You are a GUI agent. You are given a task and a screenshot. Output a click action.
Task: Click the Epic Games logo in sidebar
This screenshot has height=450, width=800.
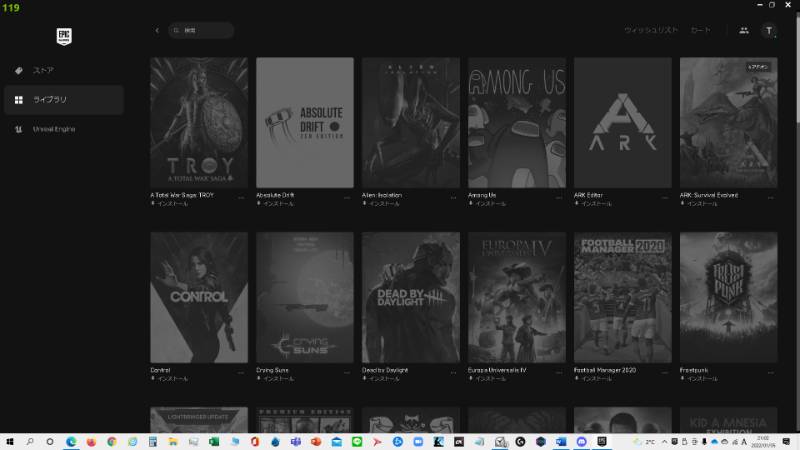(x=64, y=37)
